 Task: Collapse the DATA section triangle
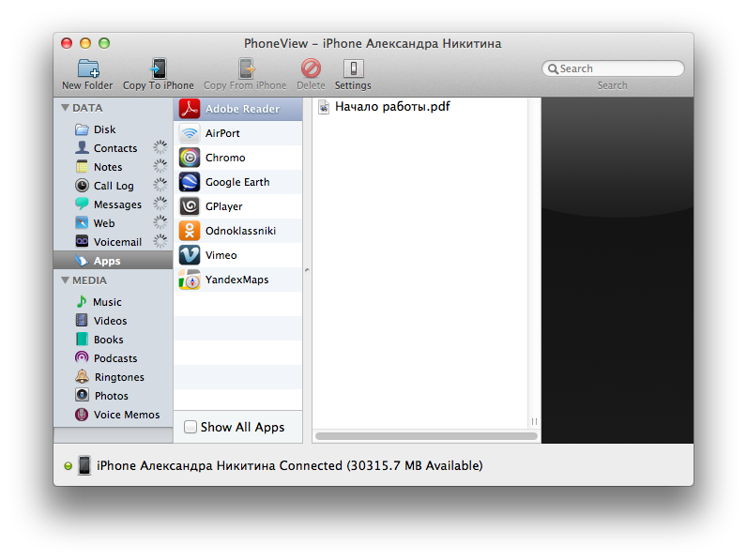tap(65, 108)
